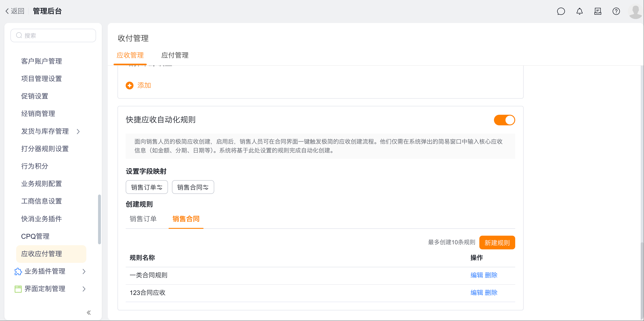Click the notification bell icon
The width and height of the screenshot is (644, 321).
(x=579, y=11)
